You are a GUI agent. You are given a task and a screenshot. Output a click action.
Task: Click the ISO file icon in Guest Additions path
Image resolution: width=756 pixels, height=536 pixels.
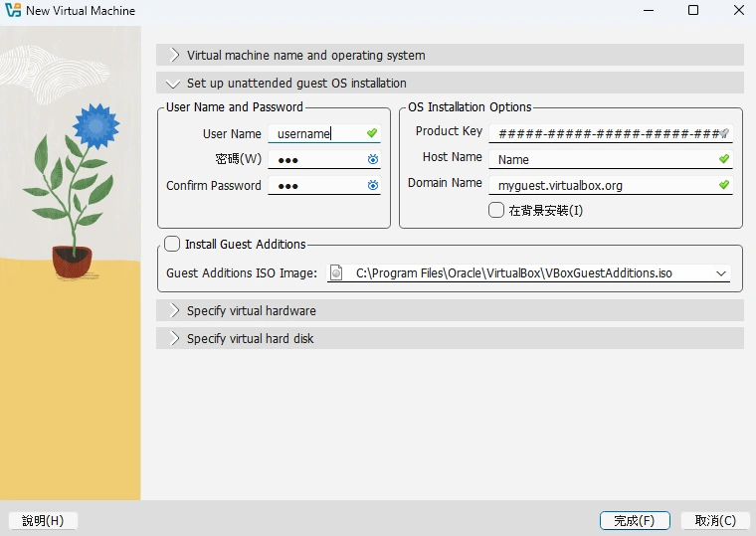point(337,272)
